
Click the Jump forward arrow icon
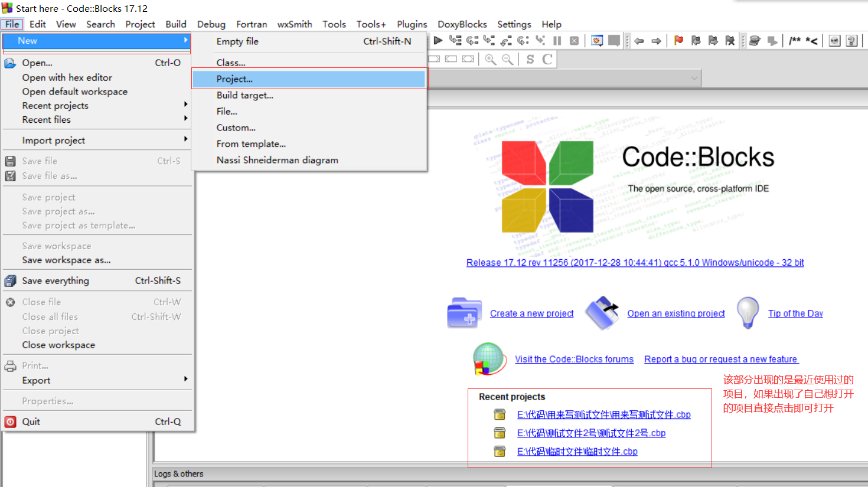click(656, 41)
